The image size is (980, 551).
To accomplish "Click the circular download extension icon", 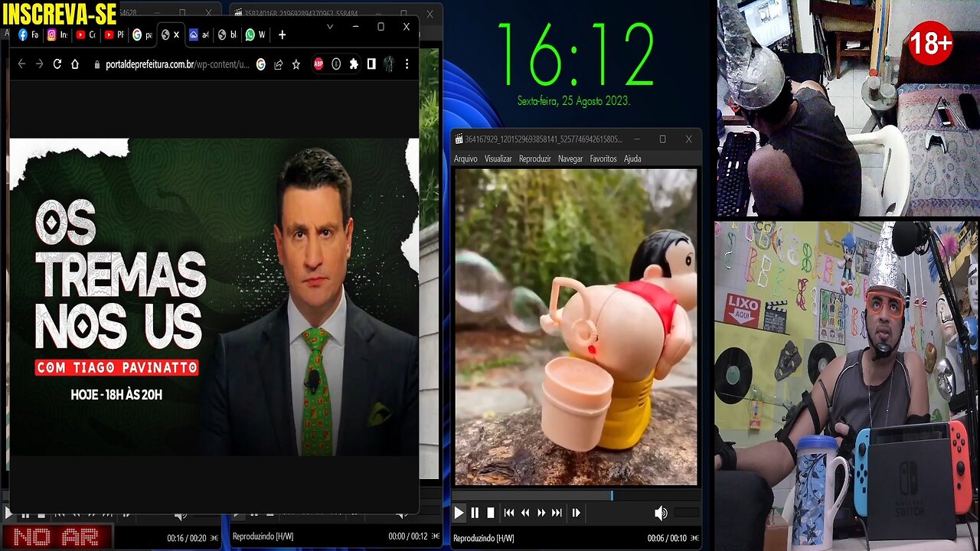I will 336,64.
